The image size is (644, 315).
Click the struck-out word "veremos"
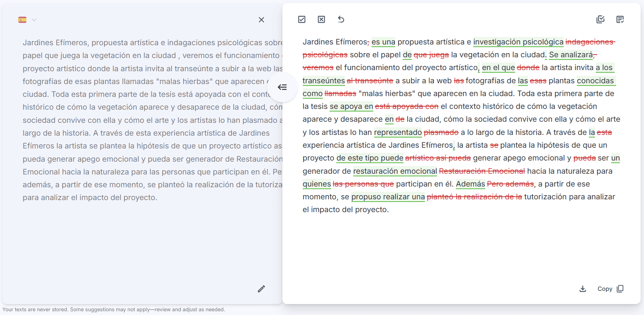(x=318, y=68)
